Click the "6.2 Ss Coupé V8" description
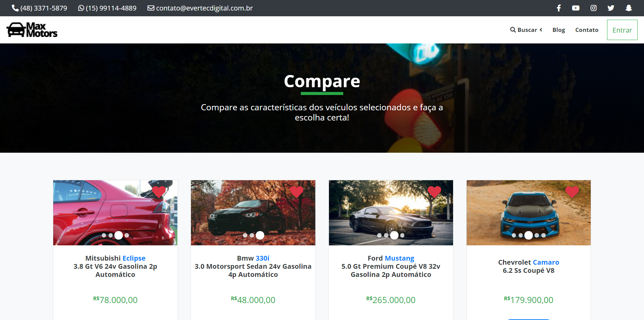This screenshot has width=644, height=320. coord(528,270)
